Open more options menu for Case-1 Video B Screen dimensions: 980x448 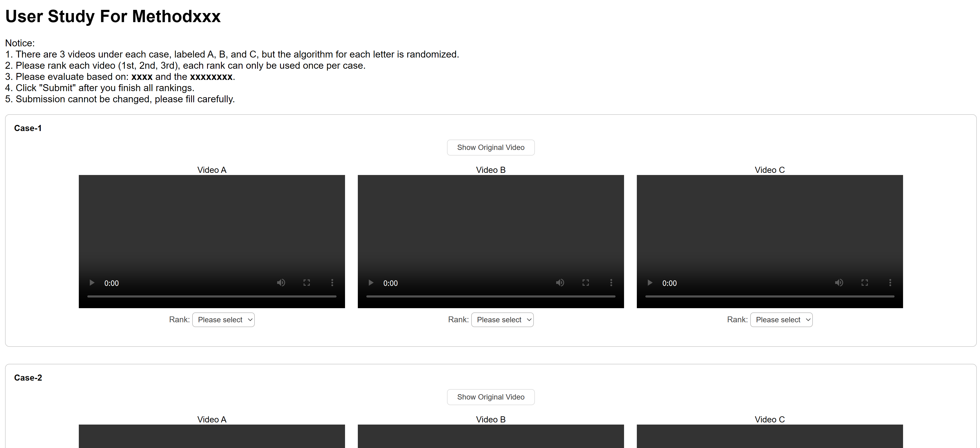(611, 283)
